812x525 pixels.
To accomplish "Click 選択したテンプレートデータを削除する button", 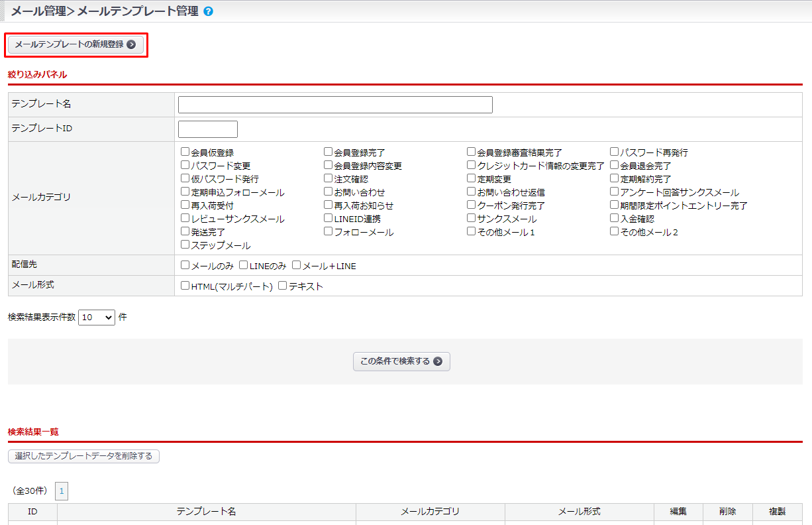I will (x=83, y=456).
